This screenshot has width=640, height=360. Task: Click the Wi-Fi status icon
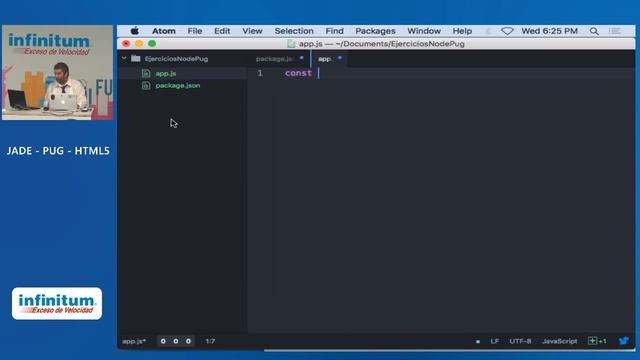pos(507,31)
